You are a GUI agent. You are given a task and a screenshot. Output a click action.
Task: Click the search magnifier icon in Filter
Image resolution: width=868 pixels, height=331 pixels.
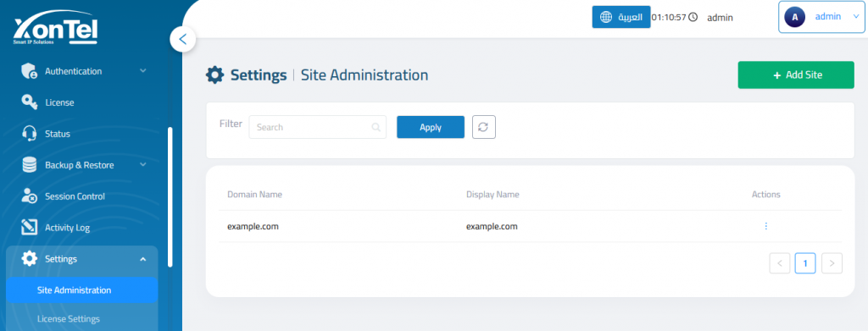[376, 127]
